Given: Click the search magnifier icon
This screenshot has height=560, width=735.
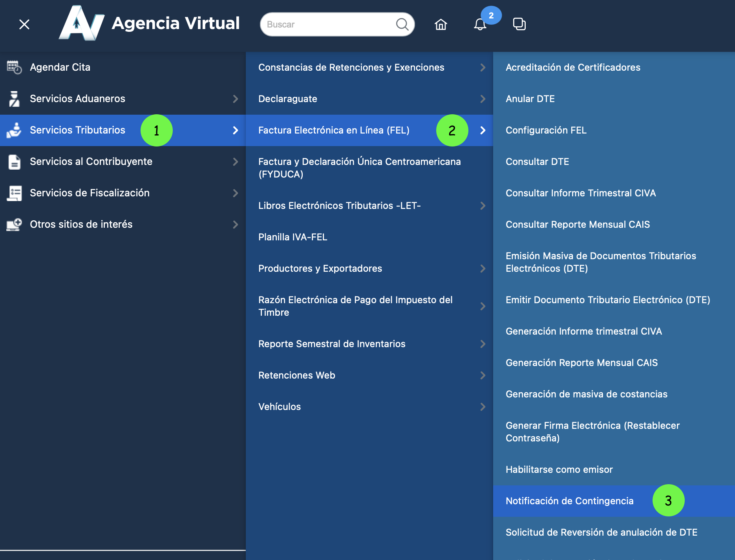Looking at the screenshot, I should point(402,24).
